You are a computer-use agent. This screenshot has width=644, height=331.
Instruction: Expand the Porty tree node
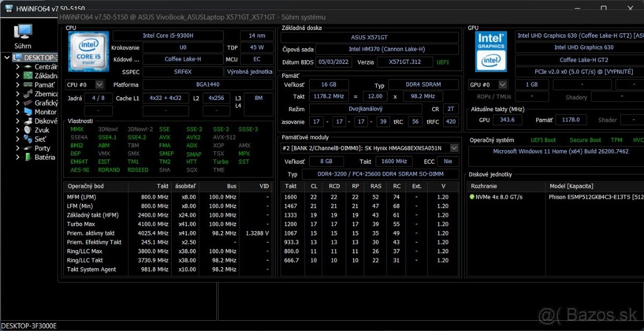18,148
